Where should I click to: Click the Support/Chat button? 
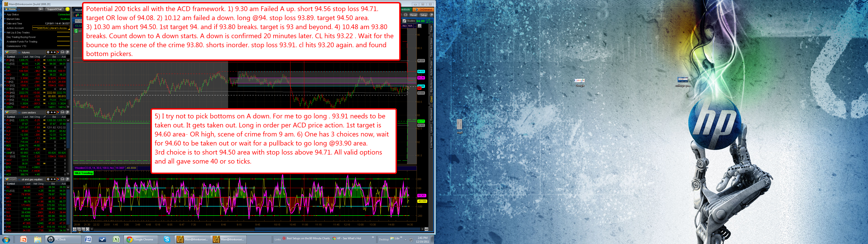(x=54, y=9)
